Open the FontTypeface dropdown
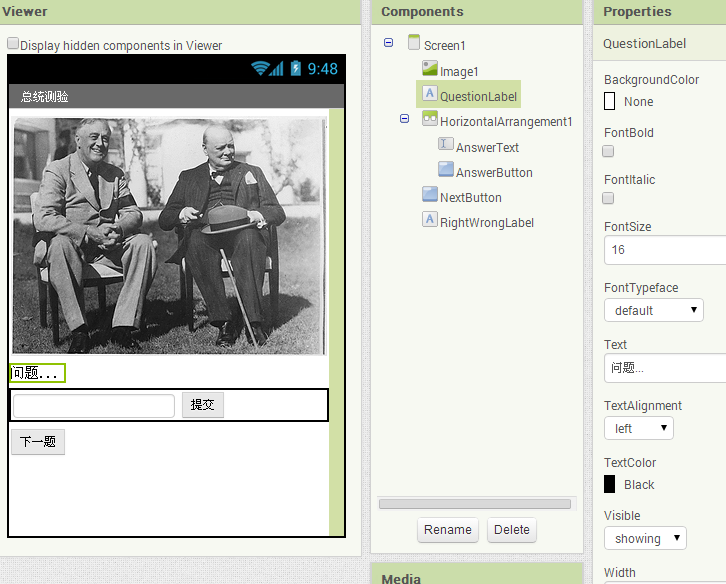The width and height of the screenshot is (726, 584). [653, 310]
